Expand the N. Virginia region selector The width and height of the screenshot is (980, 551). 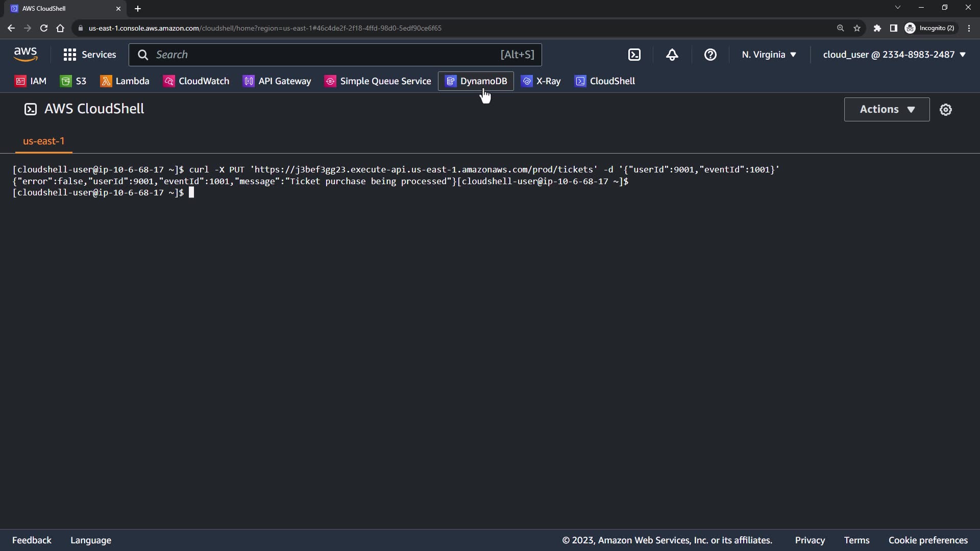coord(769,55)
